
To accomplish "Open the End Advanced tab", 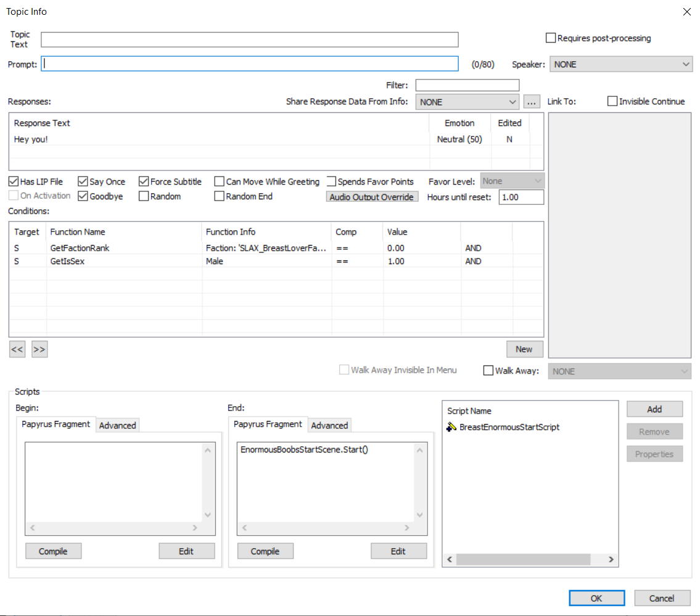I will pyautogui.click(x=329, y=425).
